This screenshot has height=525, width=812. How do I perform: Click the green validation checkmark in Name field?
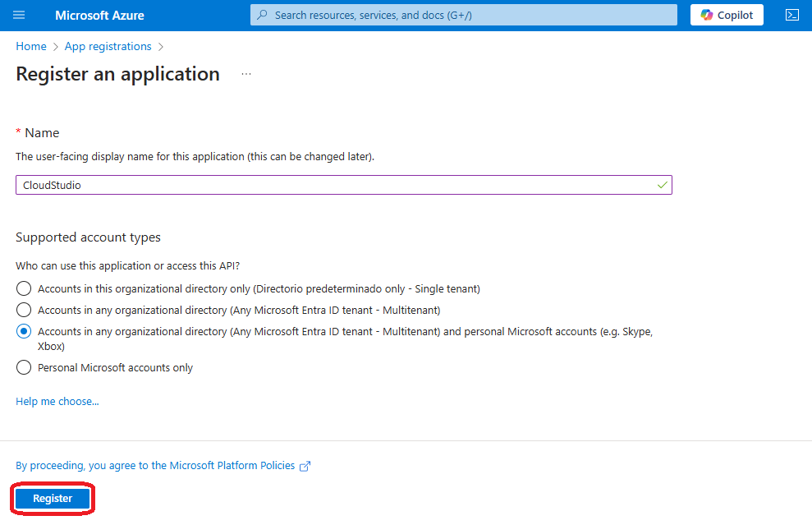pyautogui.click(x=662, y=185)
